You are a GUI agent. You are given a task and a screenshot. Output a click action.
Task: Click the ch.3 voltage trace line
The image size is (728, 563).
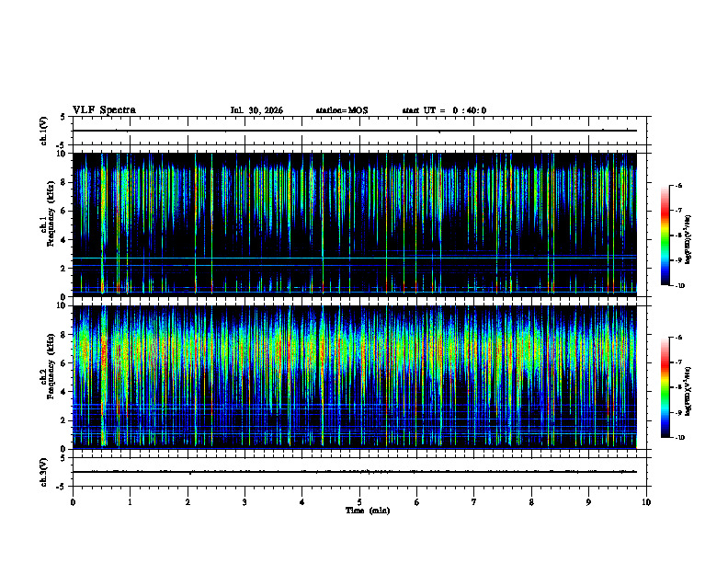(355, 472)
